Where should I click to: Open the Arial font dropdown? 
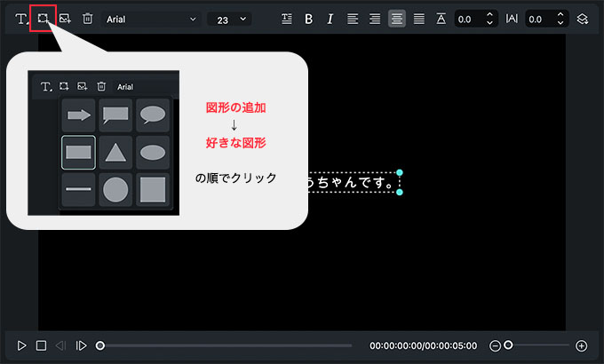click(x=149, y=19)
